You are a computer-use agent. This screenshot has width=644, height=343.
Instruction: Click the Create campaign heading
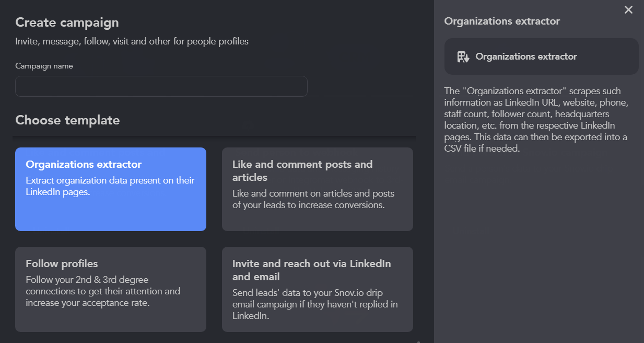(x=67, y=22)
